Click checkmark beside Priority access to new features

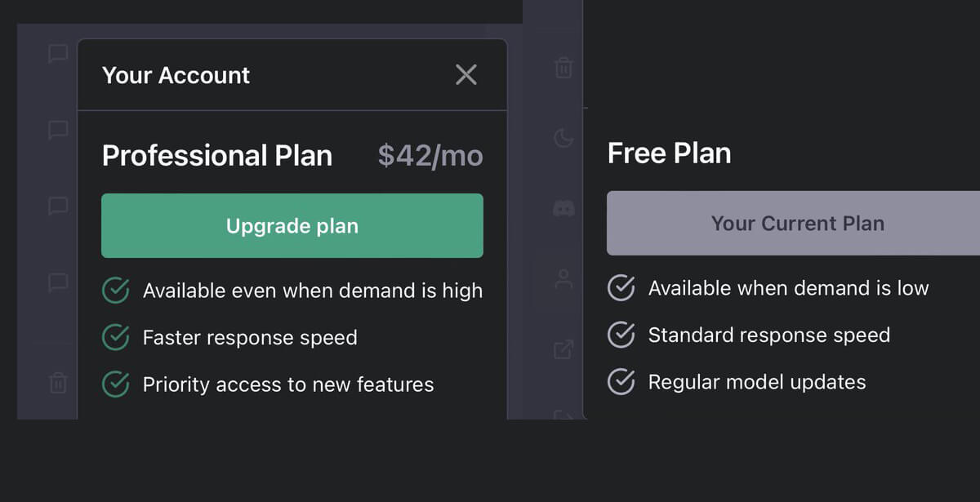coord(115,384)
